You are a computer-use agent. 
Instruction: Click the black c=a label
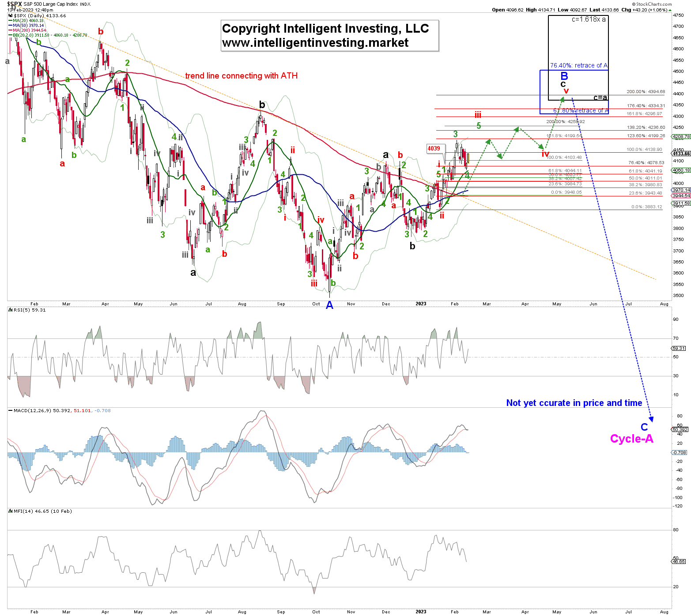[600, 98]
